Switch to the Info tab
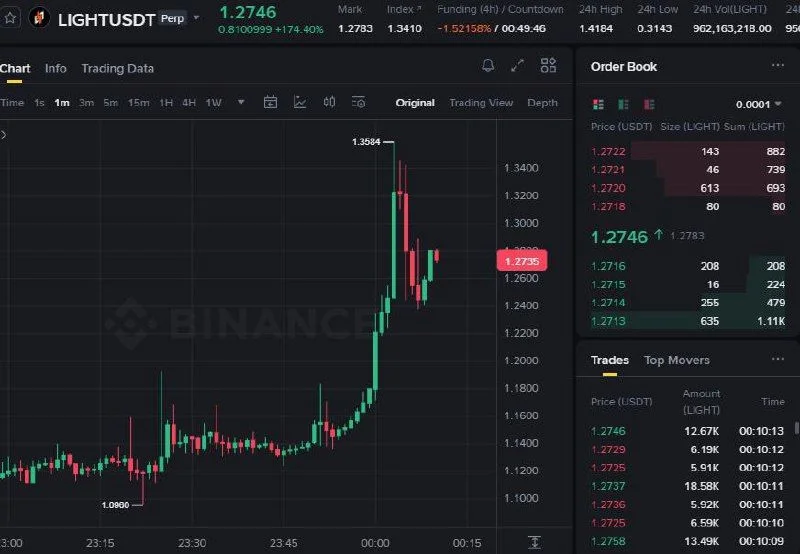800x554 pixels. tap(56, 68)
